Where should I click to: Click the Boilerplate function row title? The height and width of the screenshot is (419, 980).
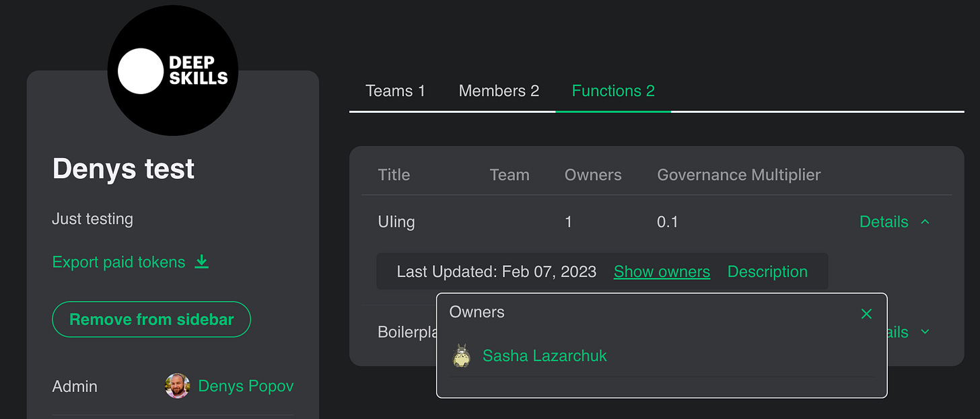coord(407,332)
